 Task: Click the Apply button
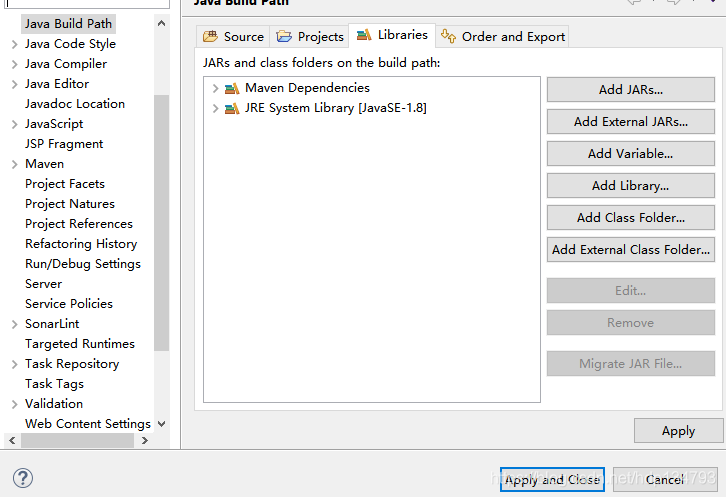[x=678, y=431]
